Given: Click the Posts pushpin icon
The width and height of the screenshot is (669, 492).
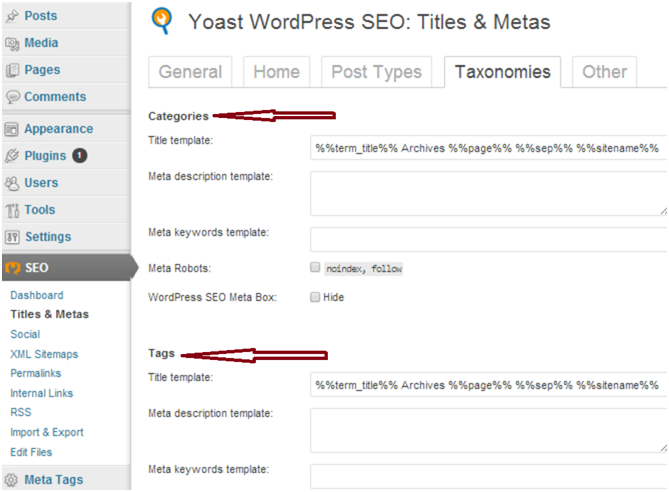Looking at the screenshot, I should coord(12,16).
